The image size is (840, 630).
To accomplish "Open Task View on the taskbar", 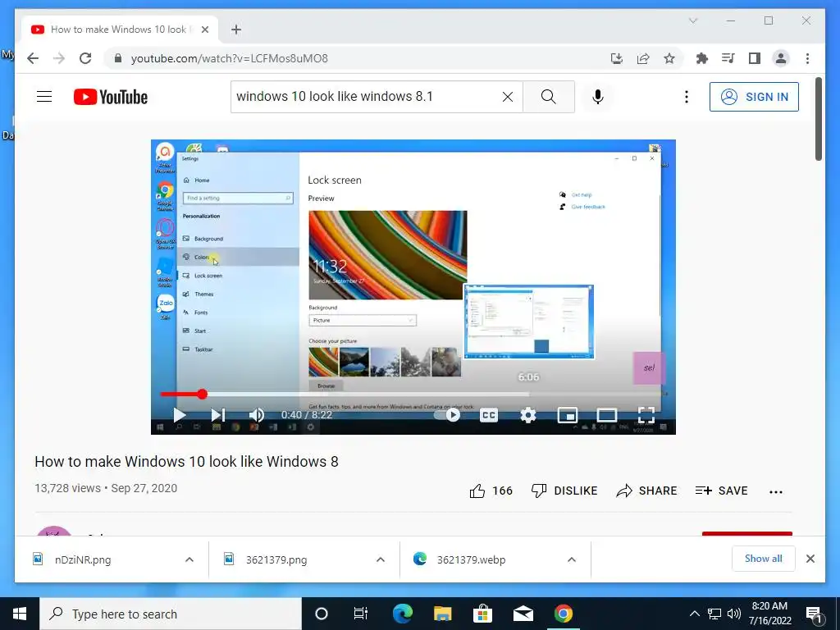I will point(361,614).
